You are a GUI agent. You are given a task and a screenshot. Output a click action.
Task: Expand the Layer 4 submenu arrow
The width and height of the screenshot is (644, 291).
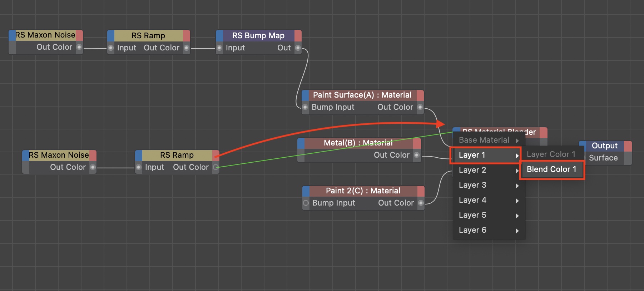click(x=517, y=201)
